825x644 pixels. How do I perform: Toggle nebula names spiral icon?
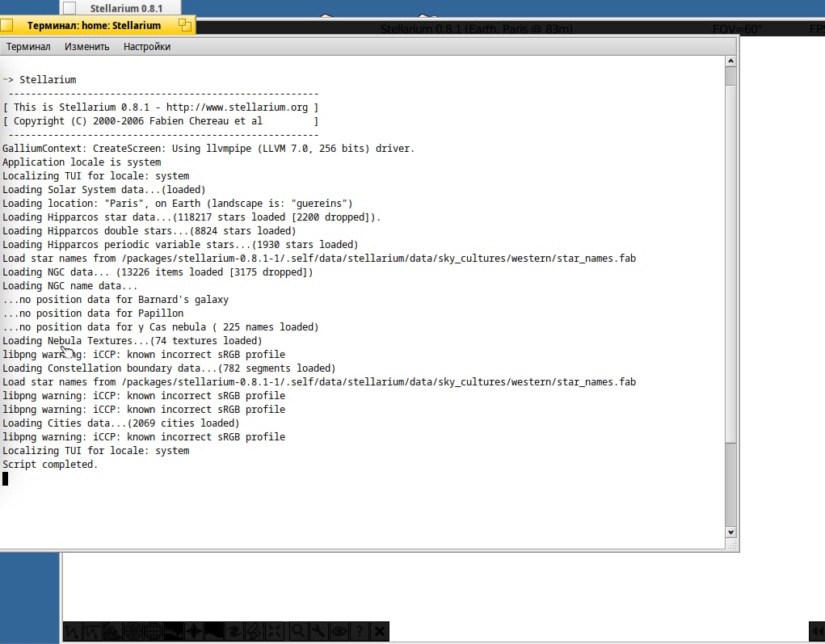click(x=236, y=631)
